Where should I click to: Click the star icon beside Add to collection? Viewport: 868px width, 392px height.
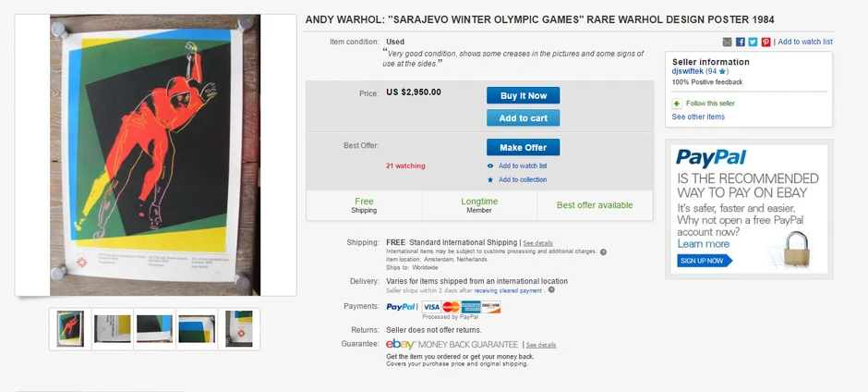tap(490, 180)
